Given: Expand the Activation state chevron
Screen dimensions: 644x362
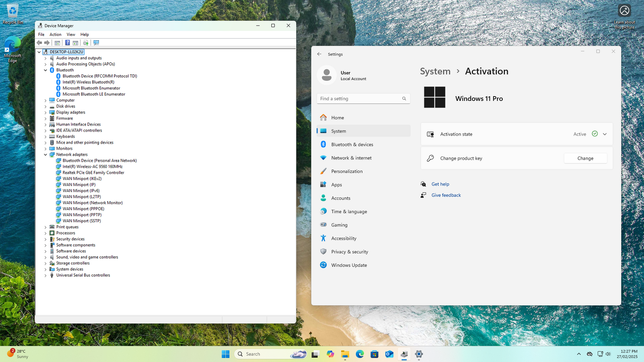Looking at the screenshot, I should [x=605, y=134].
